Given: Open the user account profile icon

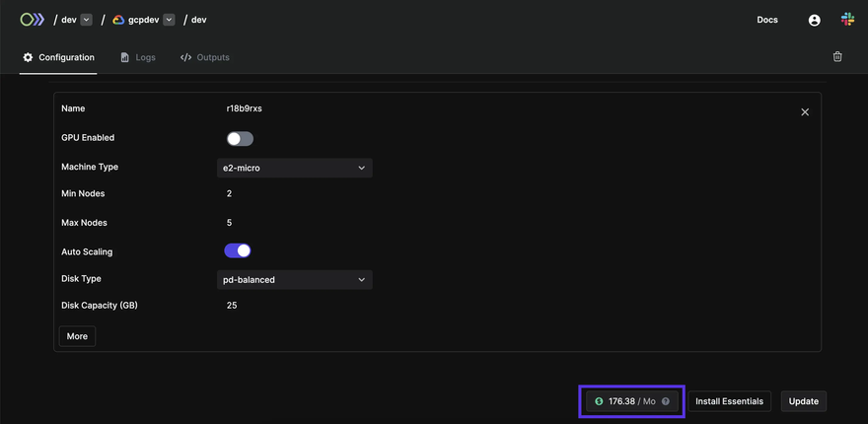Looking at the screenshot, I should 814,20.
